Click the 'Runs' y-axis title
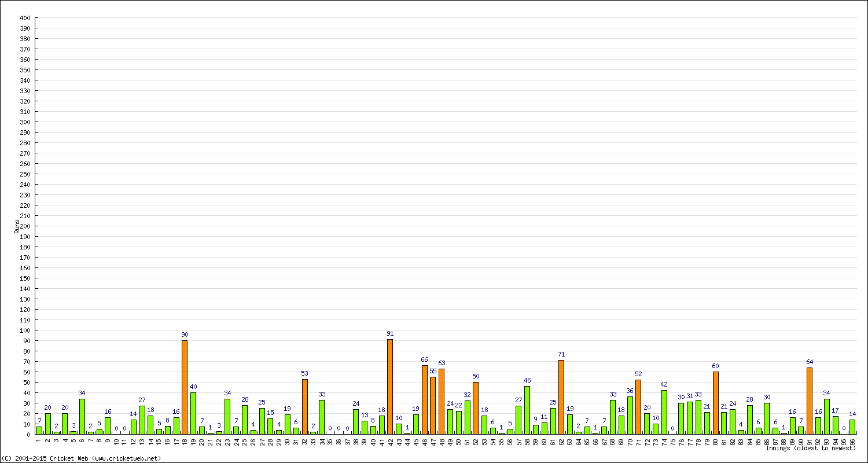The height and width of the screenshot is (463, 868). 17,226
